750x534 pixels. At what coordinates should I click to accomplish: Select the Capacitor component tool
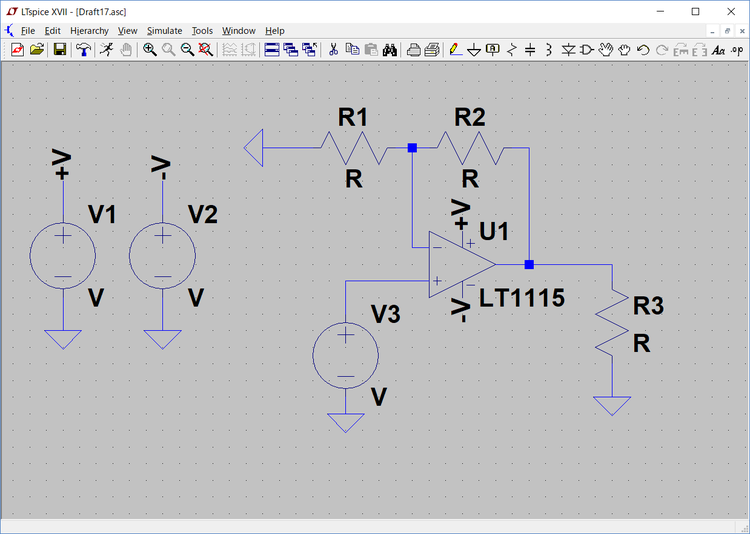coord(530,49)
